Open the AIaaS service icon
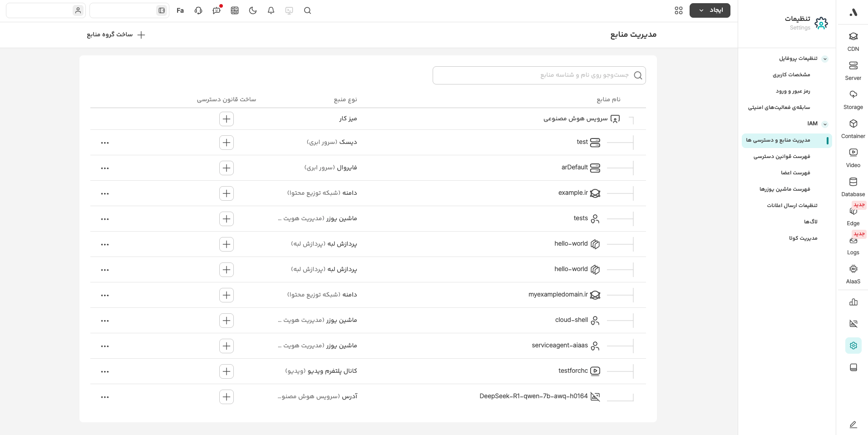 (853, 273)
